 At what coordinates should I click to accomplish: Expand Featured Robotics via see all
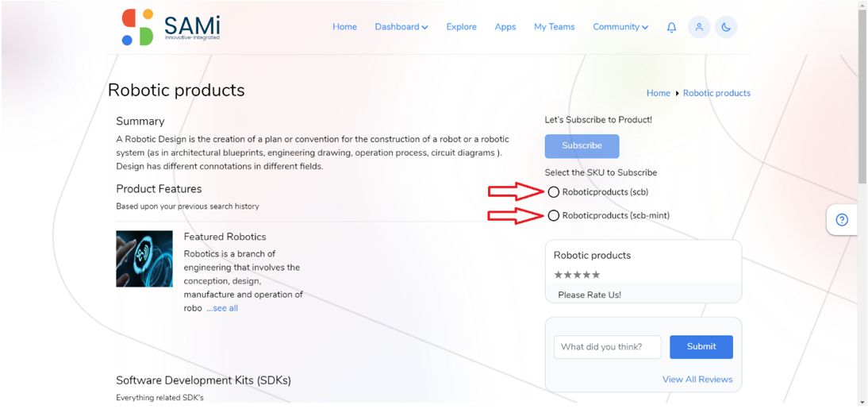[222, 308]
